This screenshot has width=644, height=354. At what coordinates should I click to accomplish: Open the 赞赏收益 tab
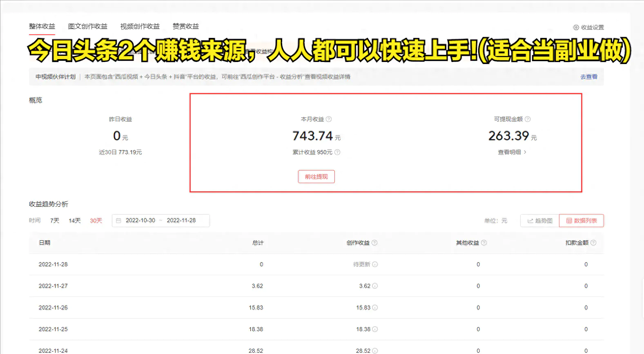(186, 26)
